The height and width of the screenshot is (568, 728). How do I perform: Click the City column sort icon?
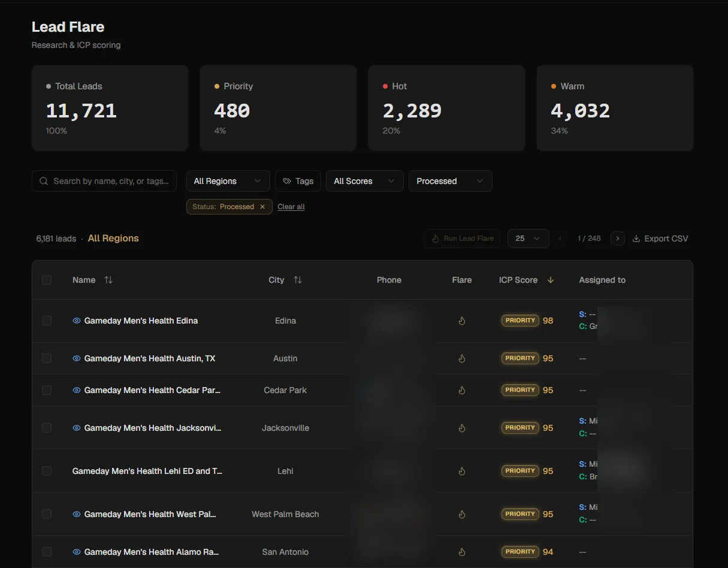[298, 280]
